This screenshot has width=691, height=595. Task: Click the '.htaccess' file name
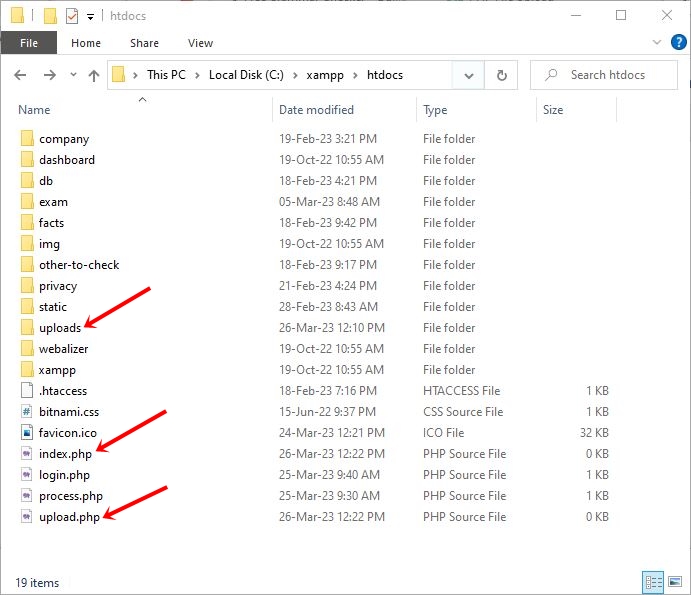point(63,391)
